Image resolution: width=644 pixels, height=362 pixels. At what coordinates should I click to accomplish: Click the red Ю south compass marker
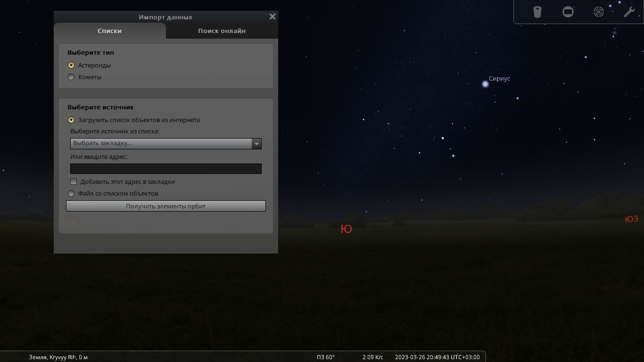pyautogui.click(x=346, y=229)
